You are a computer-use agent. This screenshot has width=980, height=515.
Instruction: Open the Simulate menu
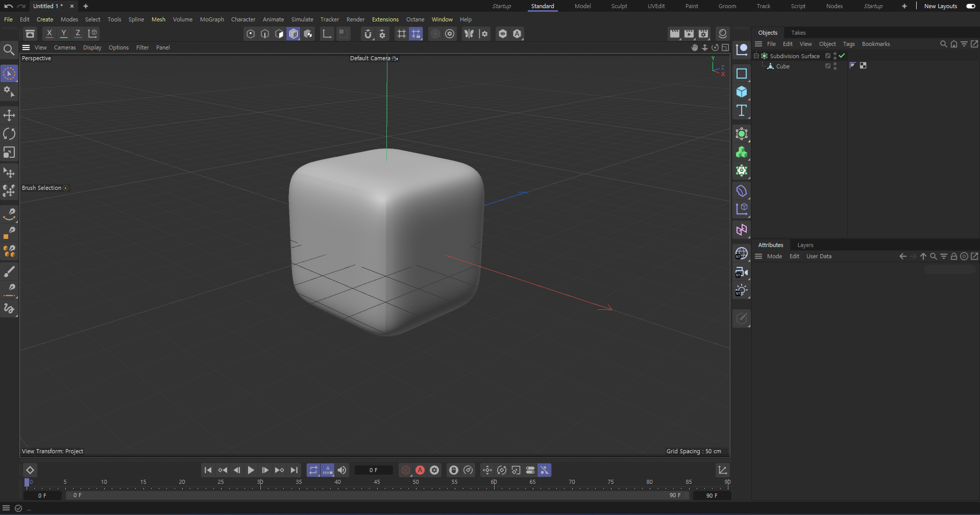(302, 19)
